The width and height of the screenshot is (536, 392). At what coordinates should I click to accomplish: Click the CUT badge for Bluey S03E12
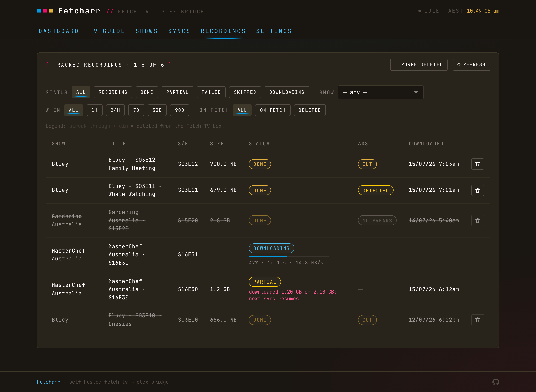click(x=367, y=164)
